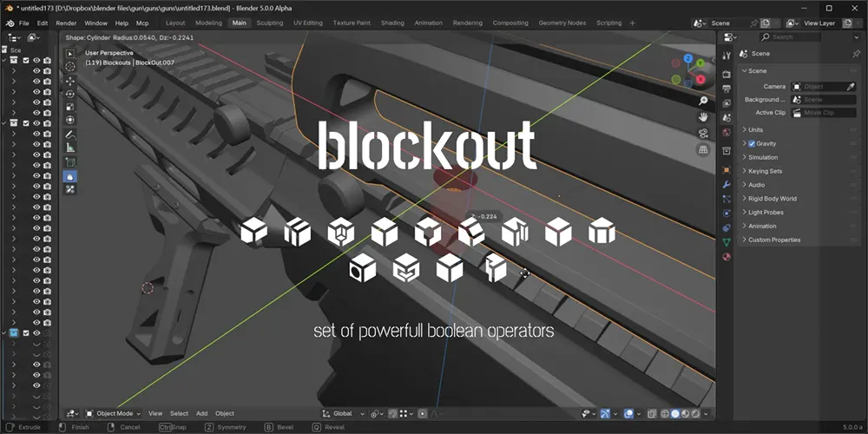Select the Annotate tool

coord(70,135)
